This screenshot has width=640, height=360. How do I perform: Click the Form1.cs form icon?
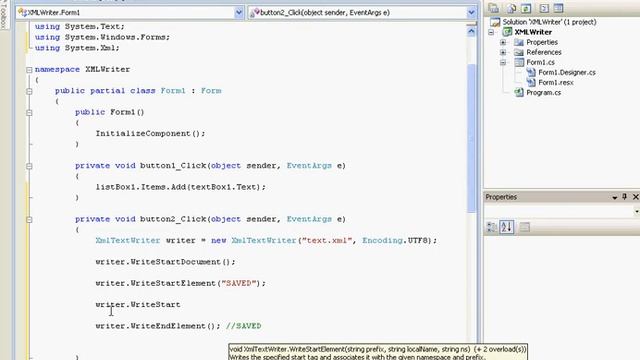coord(519,62)
